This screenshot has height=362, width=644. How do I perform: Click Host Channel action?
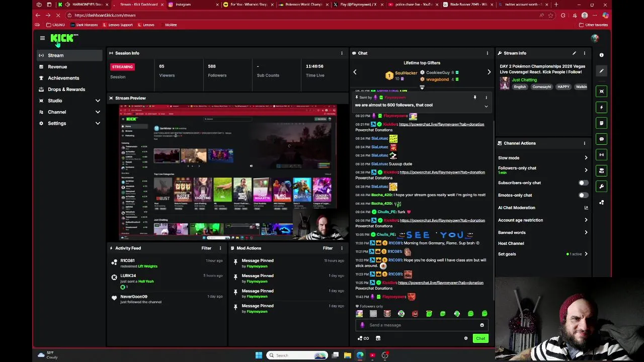point(511,243)
